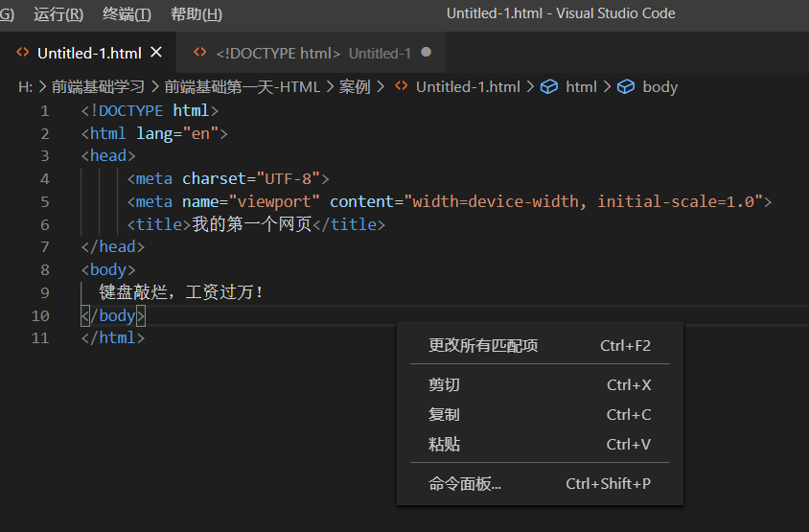Open the 终端(T) menu

[x=127, y=13]
